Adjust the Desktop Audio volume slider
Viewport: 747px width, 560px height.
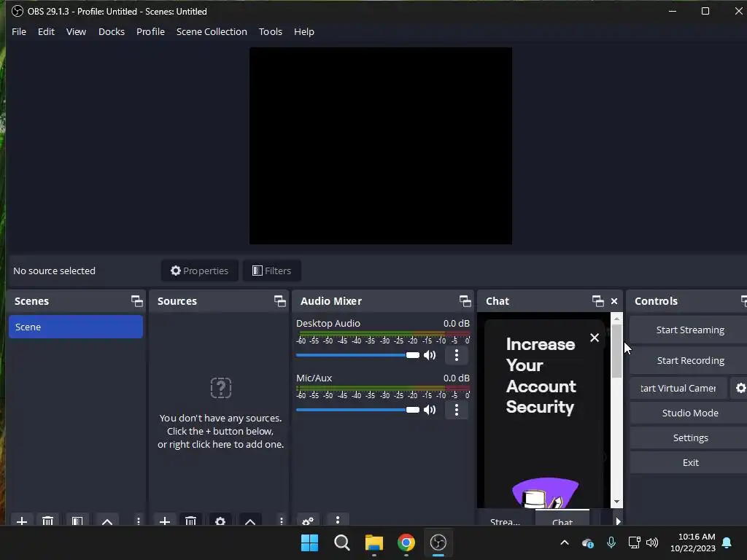click(357, 355)
